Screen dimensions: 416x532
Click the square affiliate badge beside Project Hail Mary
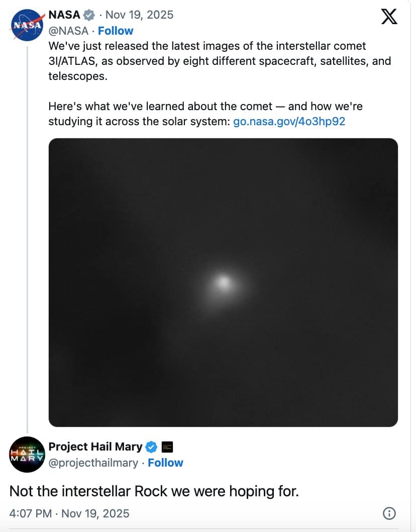point(168,447)
